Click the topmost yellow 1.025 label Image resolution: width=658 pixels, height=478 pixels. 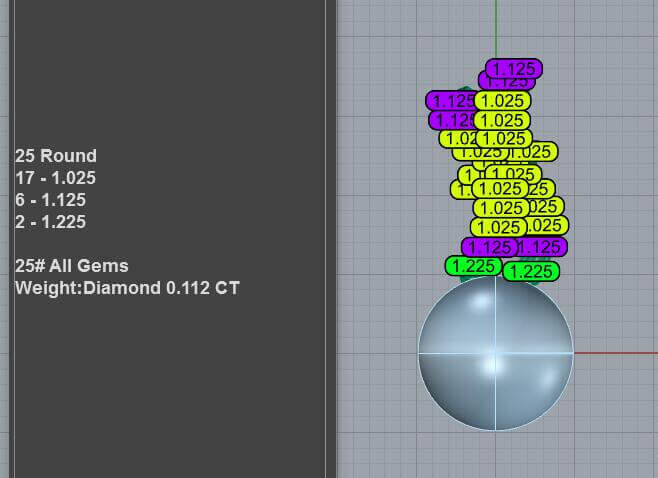502,101
